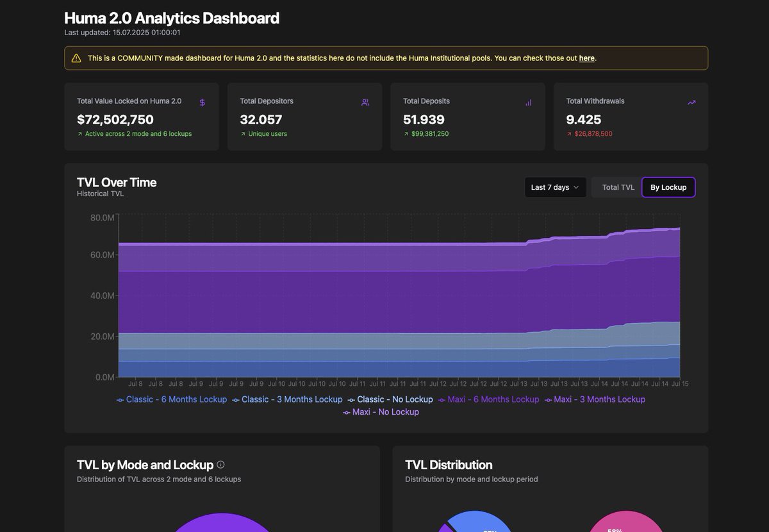Click the 60.0M y-axis label
The height and width of the screenshot is (532, 769).
[x=103, y=255]
